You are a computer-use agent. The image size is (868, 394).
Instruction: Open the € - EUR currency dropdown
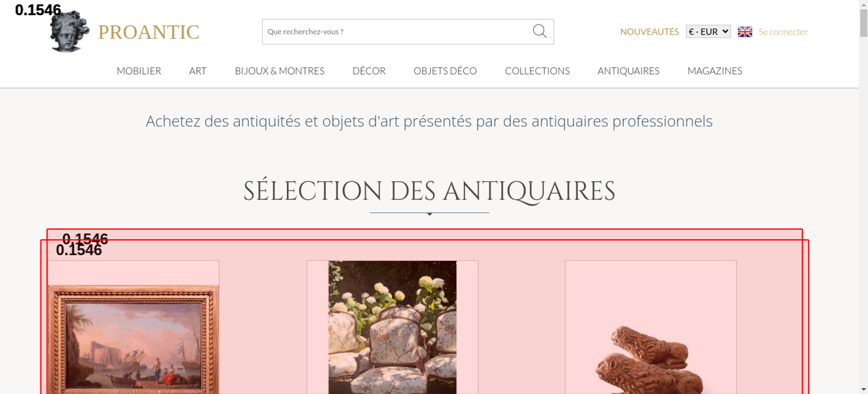point(708,32)
